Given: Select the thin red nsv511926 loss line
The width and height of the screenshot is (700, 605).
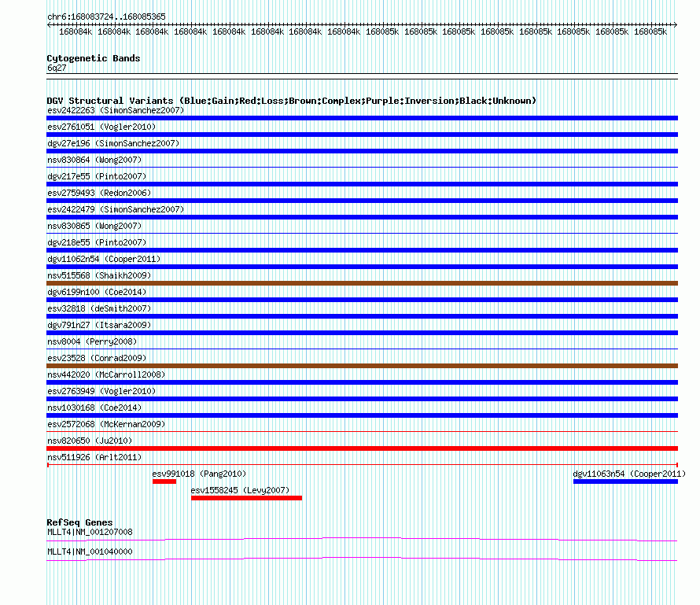Looking at the screenshot, I should (362, 465).
